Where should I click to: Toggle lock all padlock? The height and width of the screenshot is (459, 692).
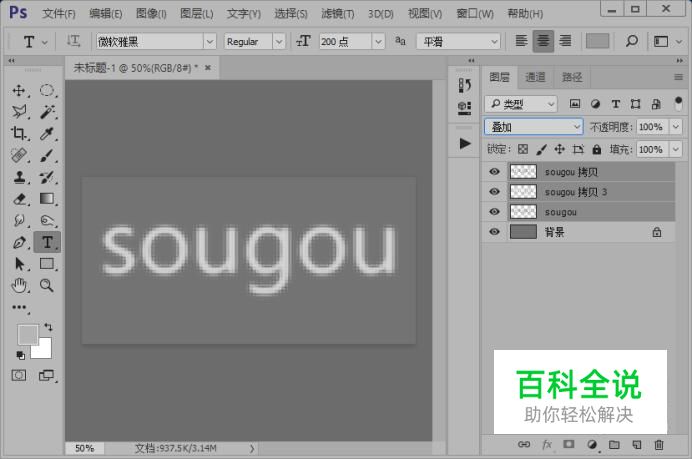click(x=597, y=149)
